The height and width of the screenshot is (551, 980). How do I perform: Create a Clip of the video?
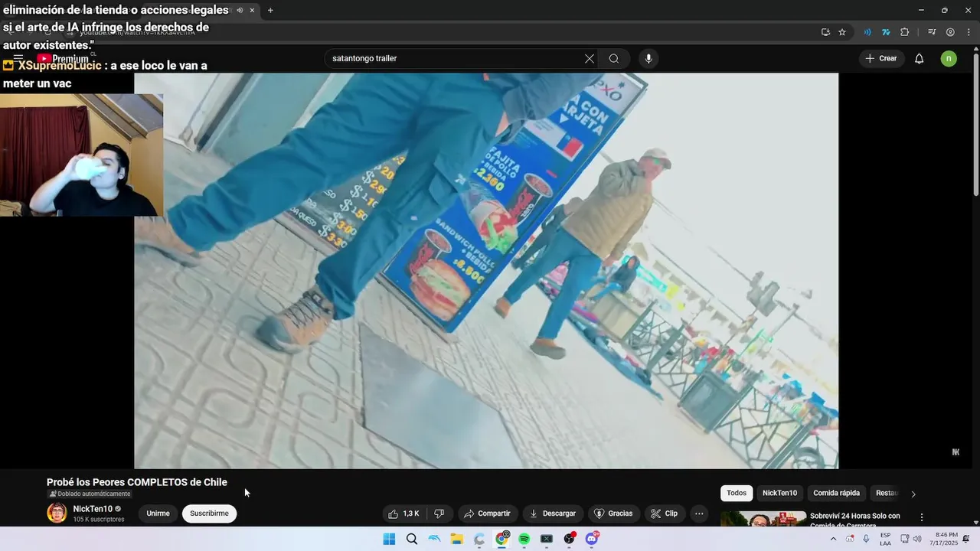point(665,514)
